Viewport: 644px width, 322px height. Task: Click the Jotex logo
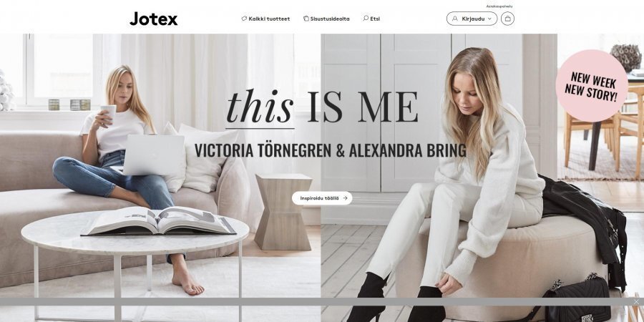coord(154,19)
